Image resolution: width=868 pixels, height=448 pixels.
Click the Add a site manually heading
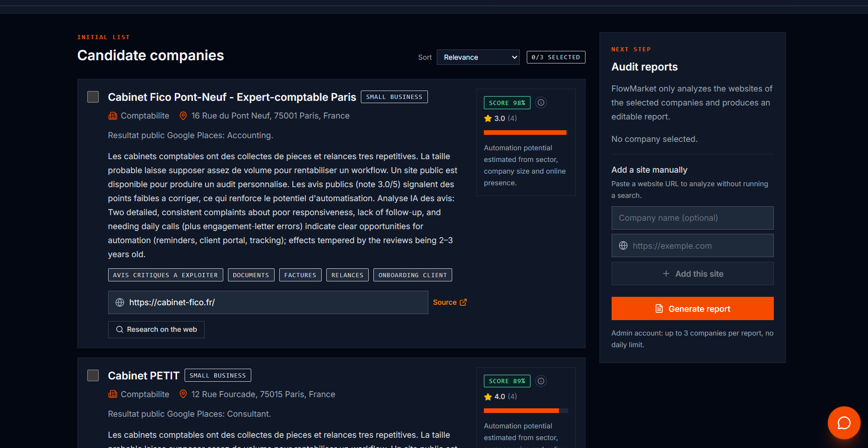coord(649,170)
